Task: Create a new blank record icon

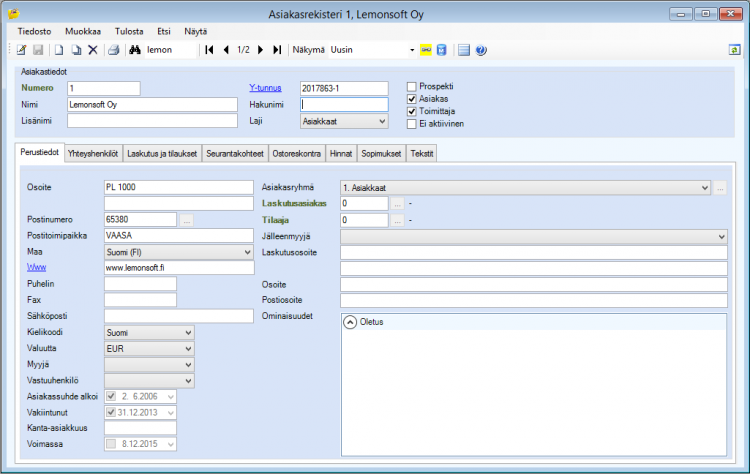Action: [59, 50]
